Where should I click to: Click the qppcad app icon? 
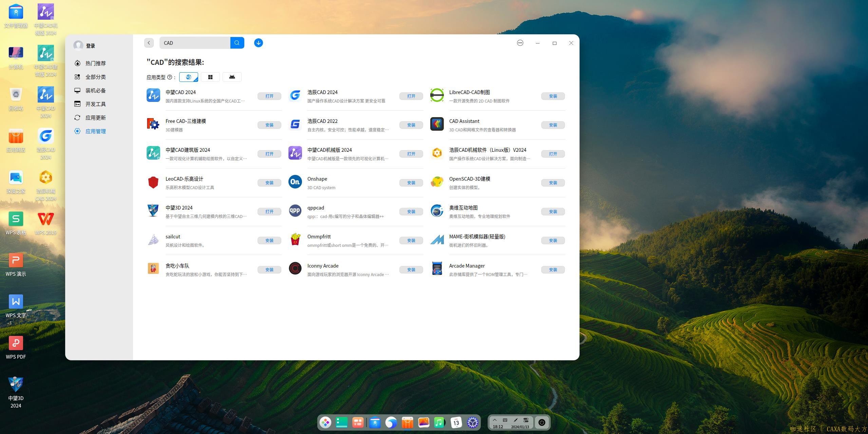click(295, 211)
